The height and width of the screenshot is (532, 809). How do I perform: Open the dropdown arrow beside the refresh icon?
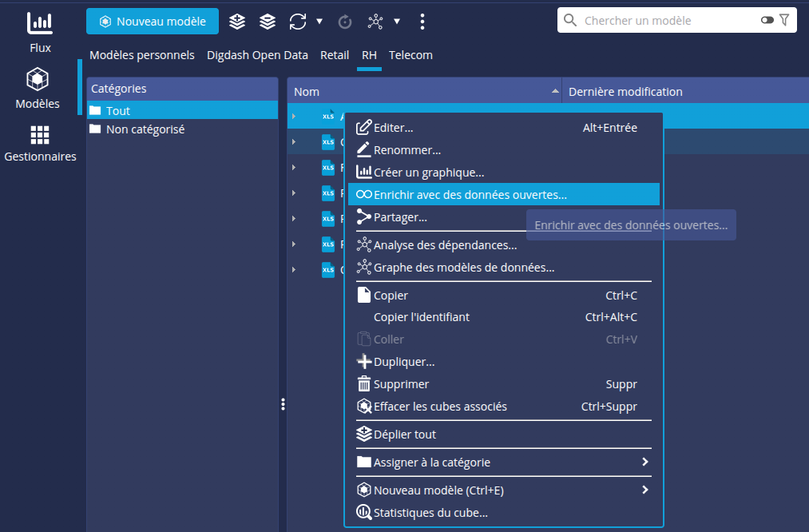tap(319, 22)
